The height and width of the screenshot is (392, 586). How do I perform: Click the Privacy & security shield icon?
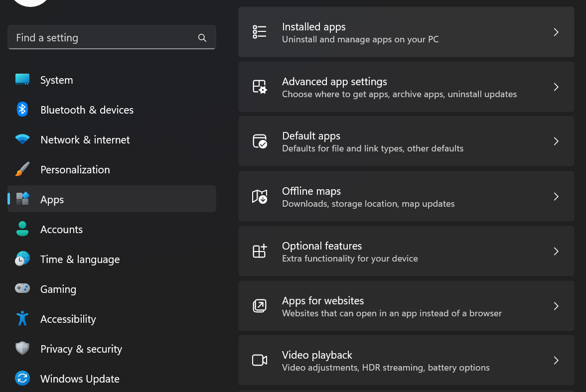22,349
